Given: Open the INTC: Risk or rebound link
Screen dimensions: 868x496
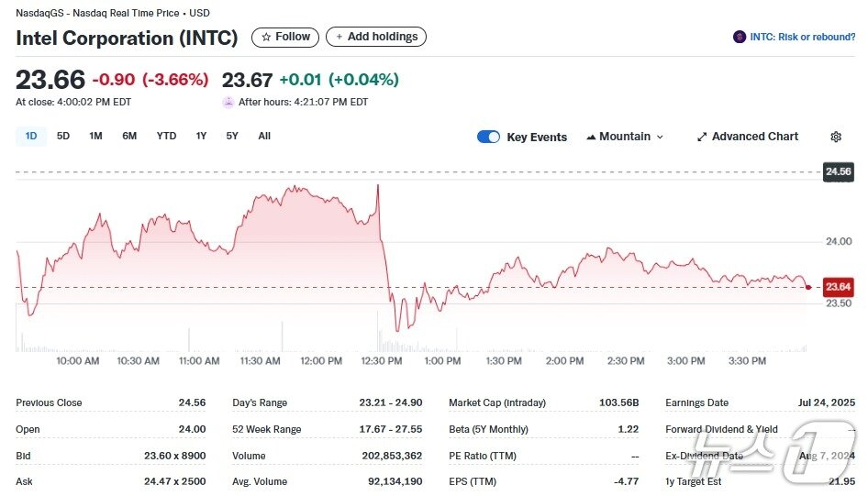Looking at the screenshot, I should pyautogui.click(x=802, y=38).
